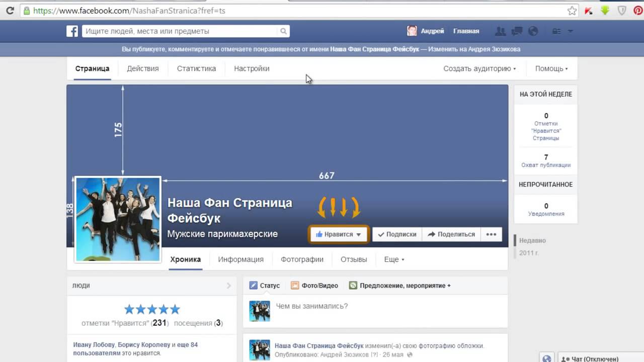Select the Информация tab
The width and height of the screenshot is (644, 362).
point(240,259)
